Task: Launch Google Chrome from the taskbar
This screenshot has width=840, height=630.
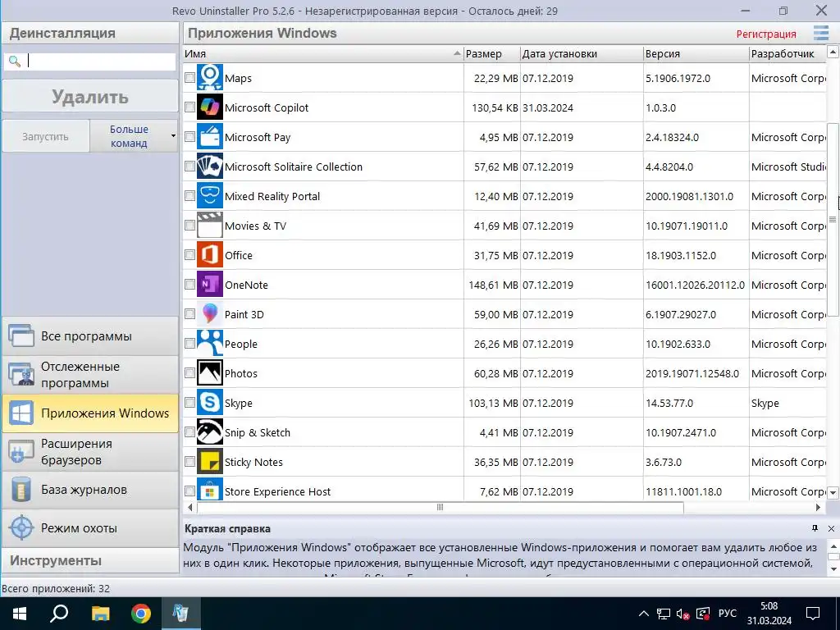Action: tap(141, 614)
